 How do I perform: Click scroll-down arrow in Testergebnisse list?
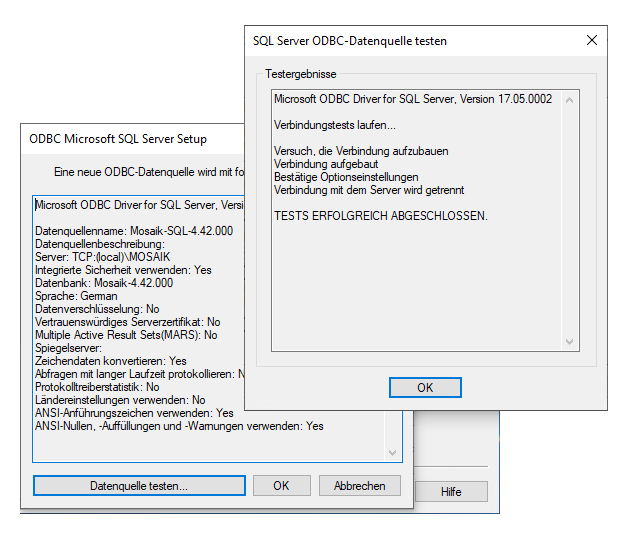[x=569, y=341]
